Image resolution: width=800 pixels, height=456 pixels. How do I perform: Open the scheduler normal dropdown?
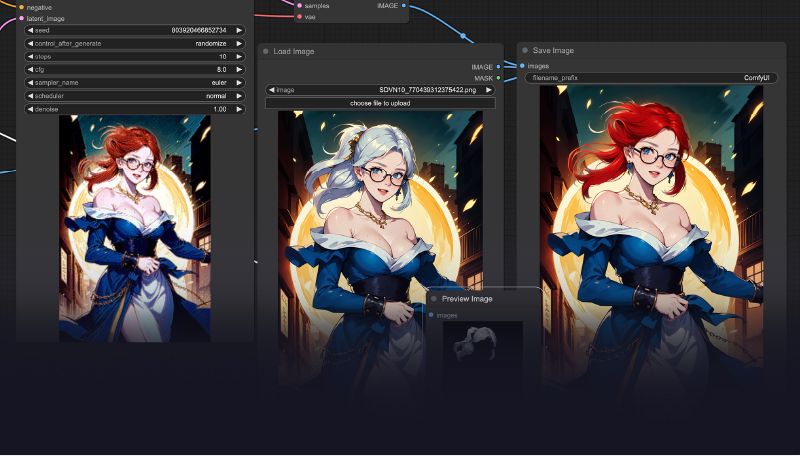click(135, 96)
